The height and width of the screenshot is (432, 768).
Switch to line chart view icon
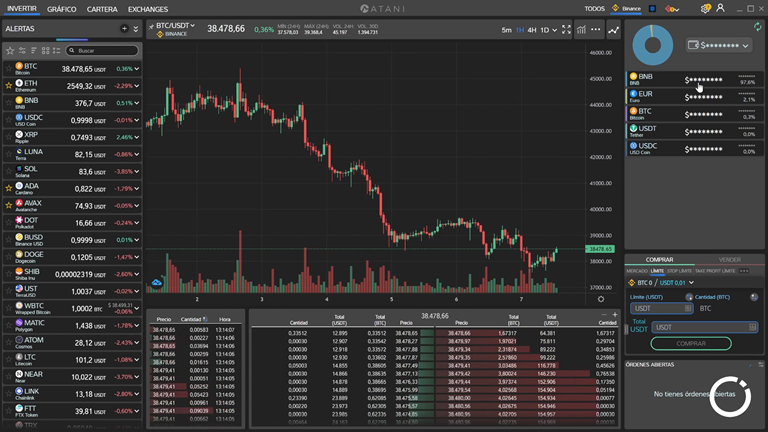click(x=614, y=30)
